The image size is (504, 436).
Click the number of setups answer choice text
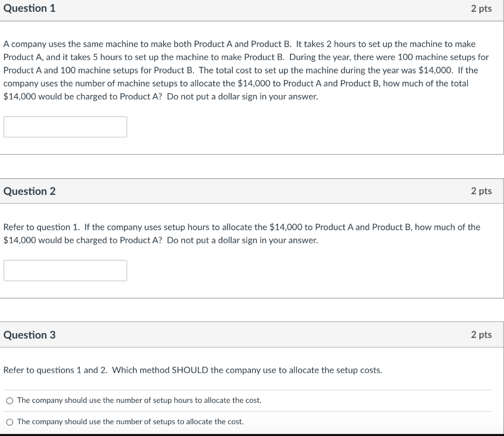click(130, 421)
